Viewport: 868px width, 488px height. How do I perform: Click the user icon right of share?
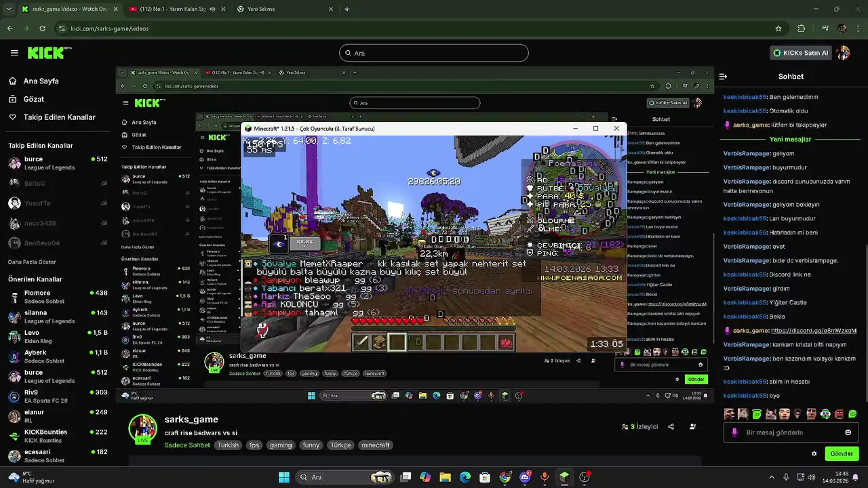tap(692, 427)
